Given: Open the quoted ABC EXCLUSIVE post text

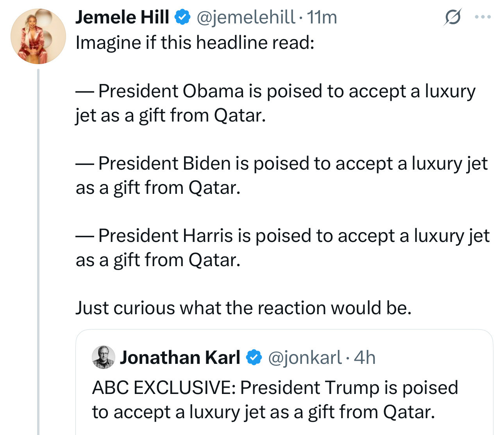Looking at the screenshot, I should point(275,400).
